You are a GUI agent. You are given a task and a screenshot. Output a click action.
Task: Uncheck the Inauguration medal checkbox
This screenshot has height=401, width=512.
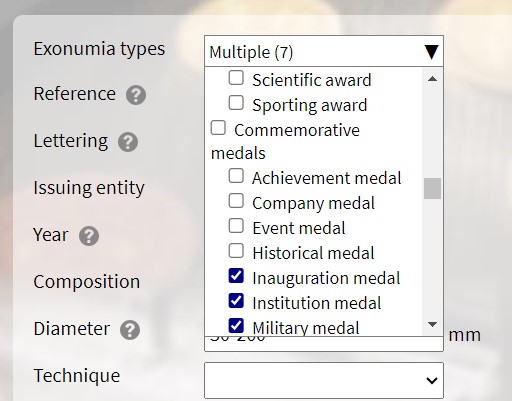236,276
